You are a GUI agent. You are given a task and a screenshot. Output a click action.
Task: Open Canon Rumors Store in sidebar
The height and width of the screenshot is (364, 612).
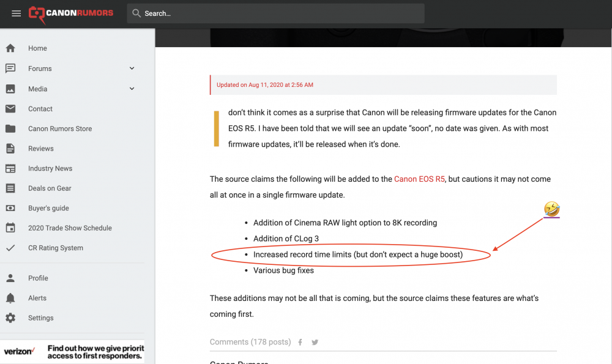point(60,129)
